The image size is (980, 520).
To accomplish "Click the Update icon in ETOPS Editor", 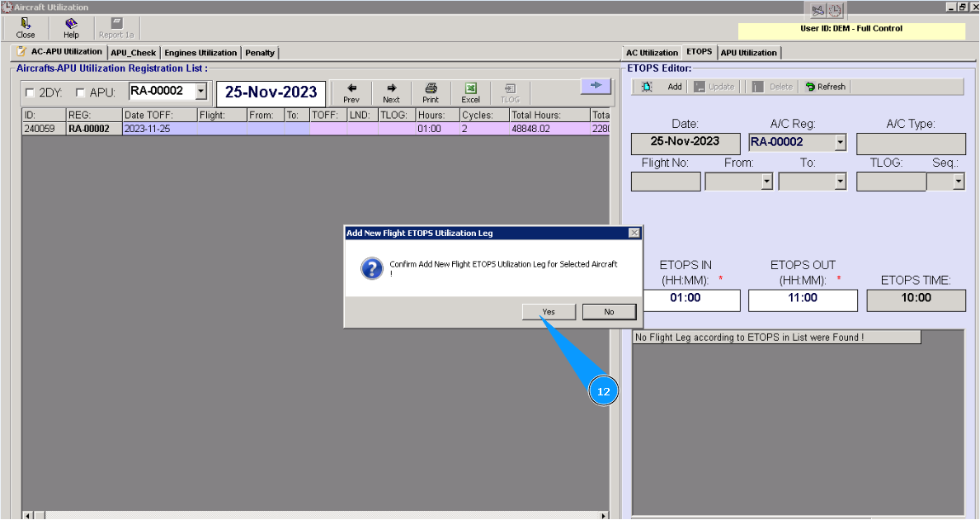I will (700, 87).
